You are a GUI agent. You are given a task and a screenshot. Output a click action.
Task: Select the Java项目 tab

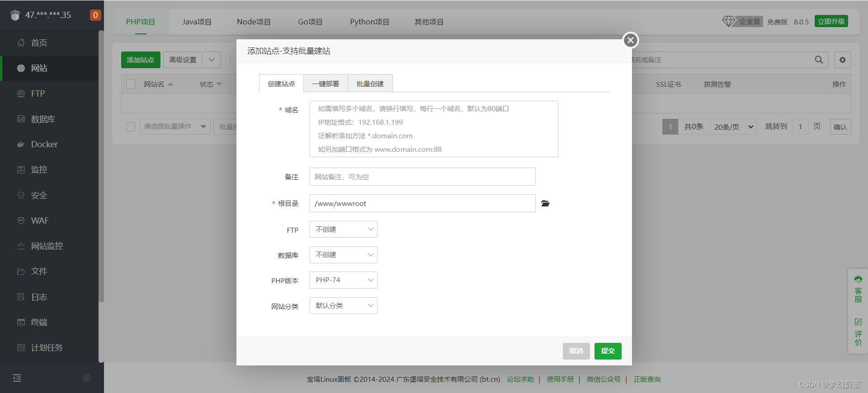(x=197, y=22)
